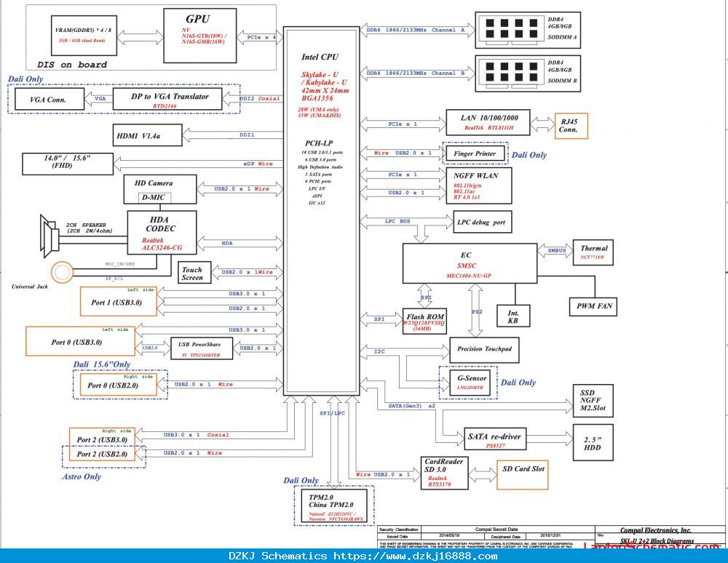Click the 'DIS on board' label
Image resolution: width=728 pixels, height=563 pixels.
[72, 65]
